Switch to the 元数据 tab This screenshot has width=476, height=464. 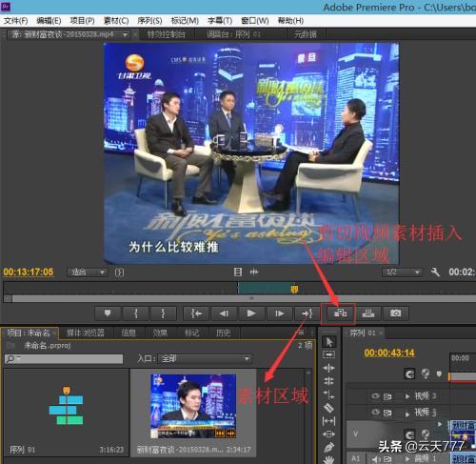pos(305,34)
